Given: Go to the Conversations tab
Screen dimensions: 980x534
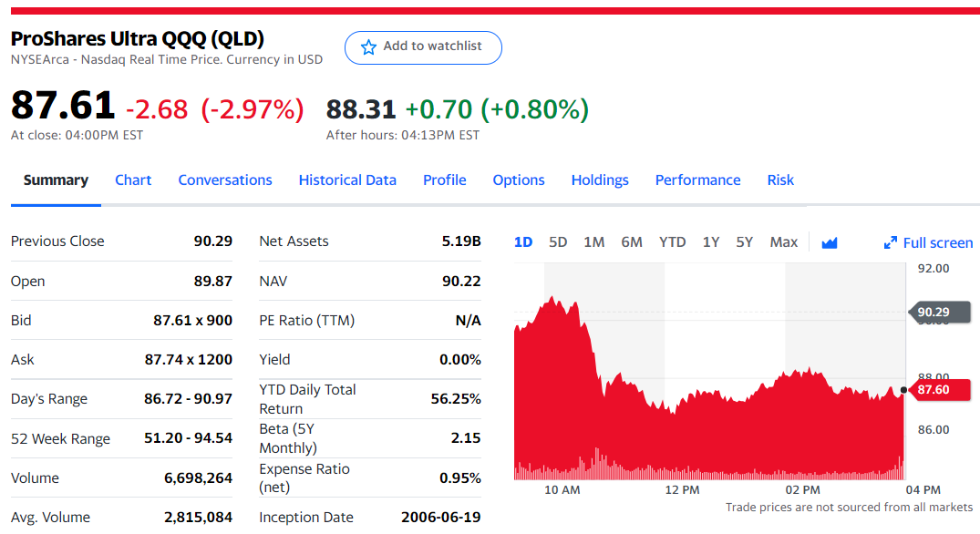Looking at the screenshot, I should pos(225,180).
